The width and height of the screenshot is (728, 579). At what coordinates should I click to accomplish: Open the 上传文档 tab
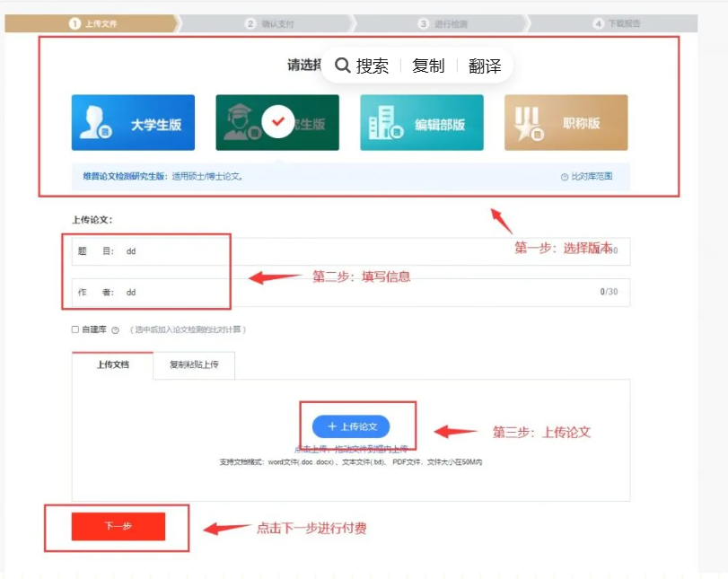pos(113,365)
